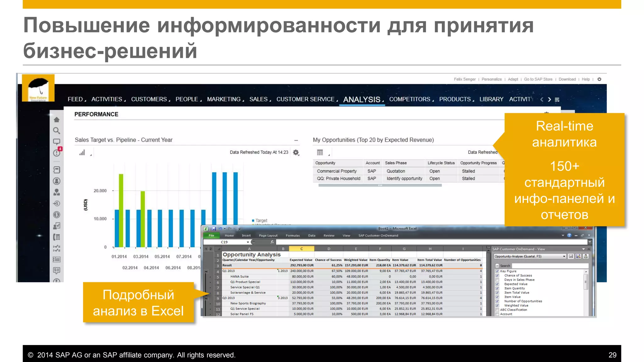Open the navigation overflow list icon
Screen dimensions: 644x362
coord(557,99)
